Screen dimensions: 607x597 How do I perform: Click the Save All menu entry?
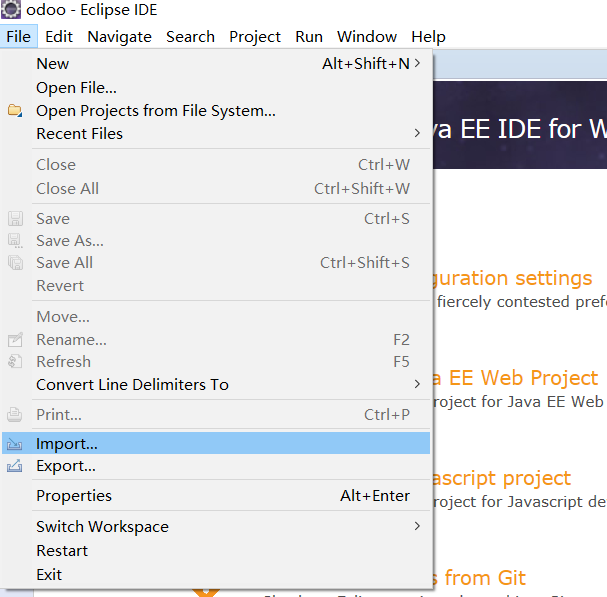(x=216, y=263)
